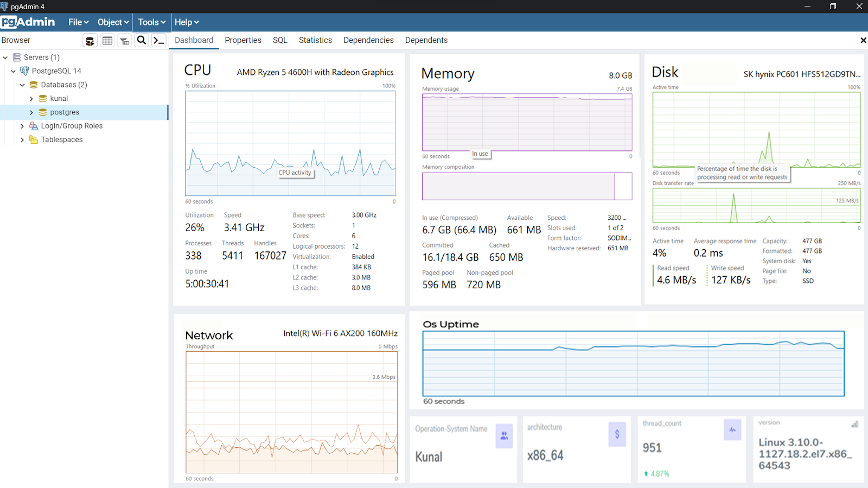Click the Tablespaces folder icon

coord(34,140)
